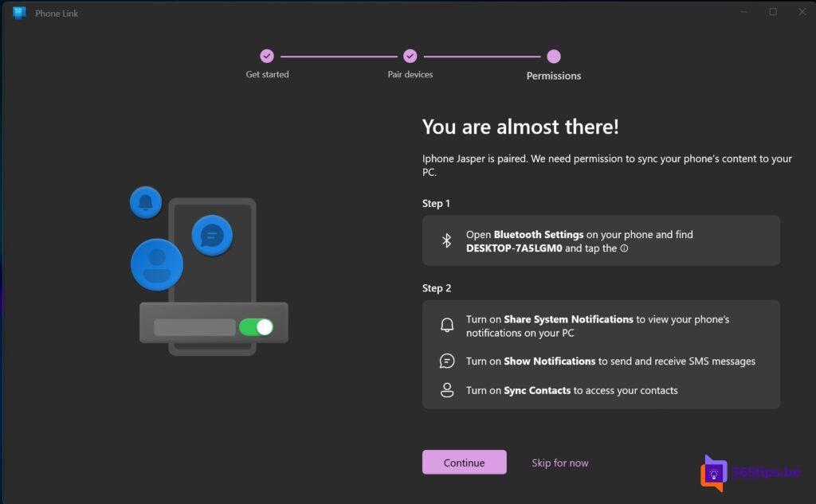
Task: Minimize the Phone Link window
Action: coord(744,11)
